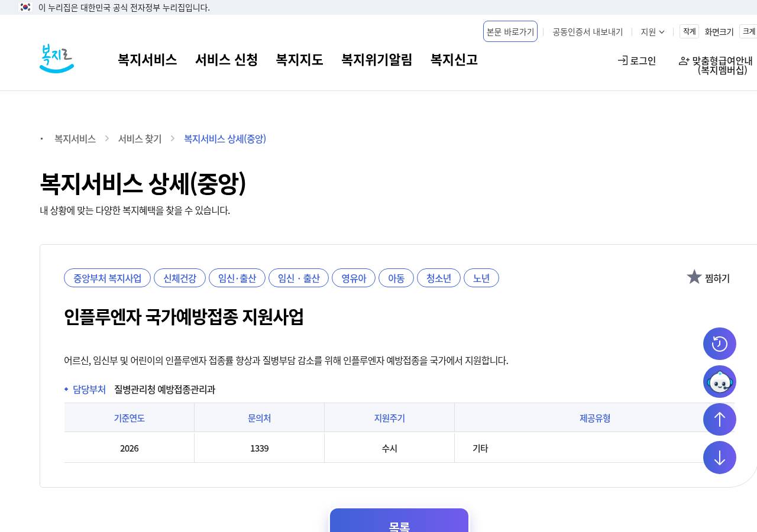The width and height of the screenshot is (757, 532).
Task: Open the 복지위기알림 menu
Action: point(377,60)
